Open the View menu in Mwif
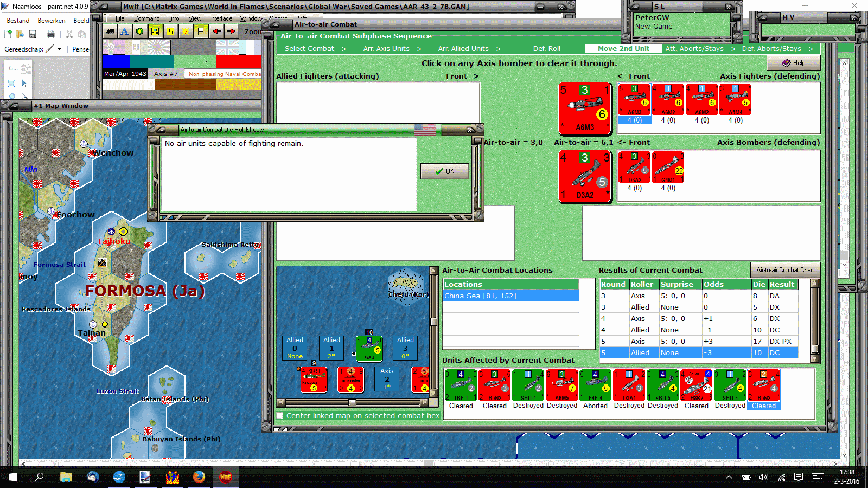Image resolution: width=868 pixels, height=488 pixels. pos(195,18)
